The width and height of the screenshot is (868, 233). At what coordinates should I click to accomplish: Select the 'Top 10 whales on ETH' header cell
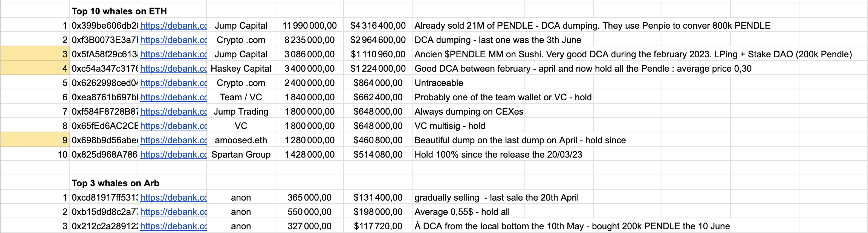coord(119,11)
